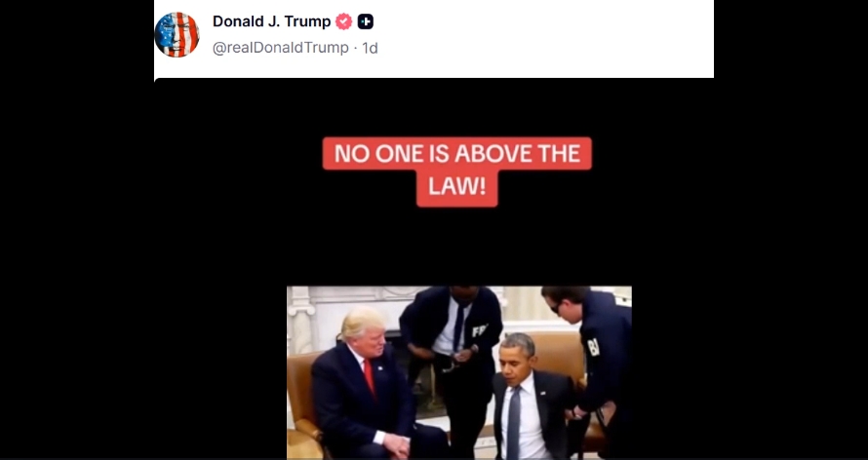The height and width of the screenshot is (460, 868).
Task: Open the Oval Office photo in video
Action: pyautogui.click(x=459, y=372)
